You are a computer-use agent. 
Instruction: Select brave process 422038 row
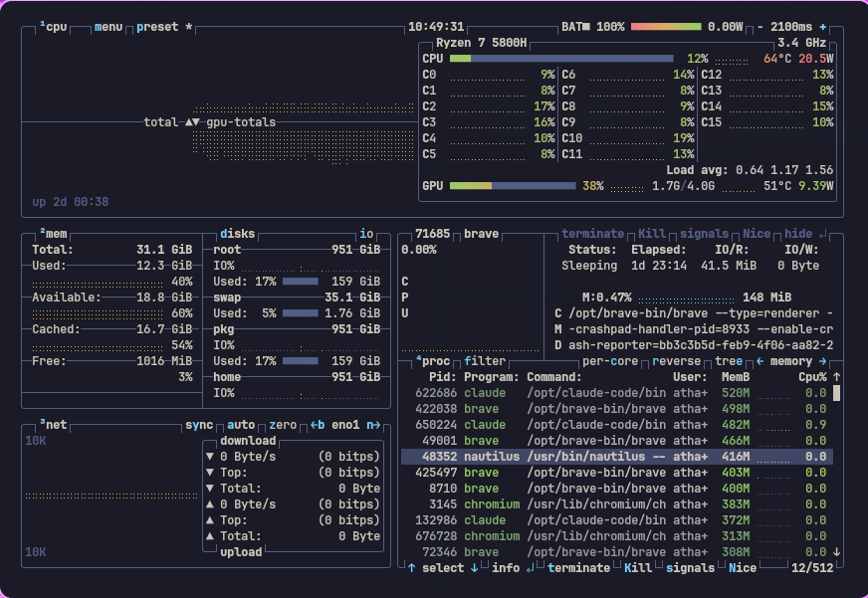point(617,409)
